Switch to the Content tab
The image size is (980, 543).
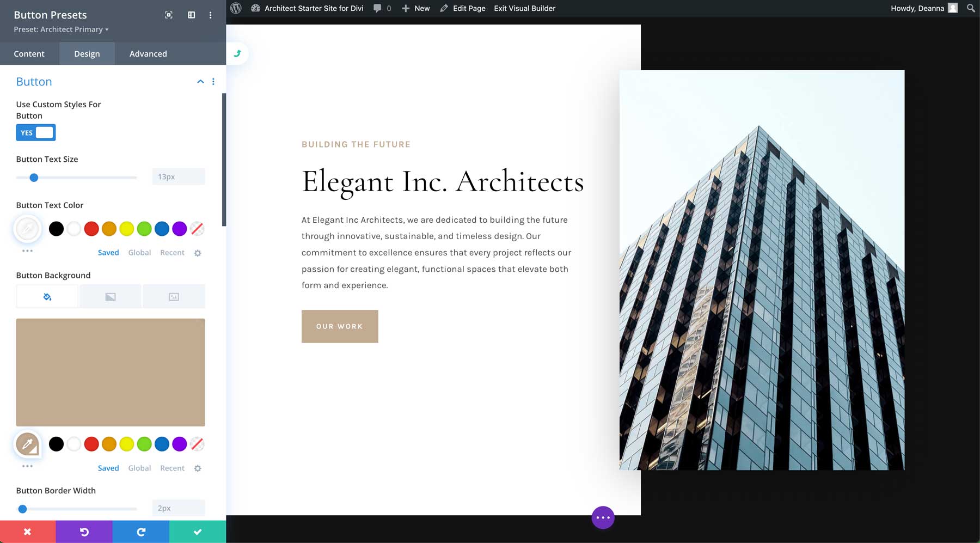coord(29,53)
